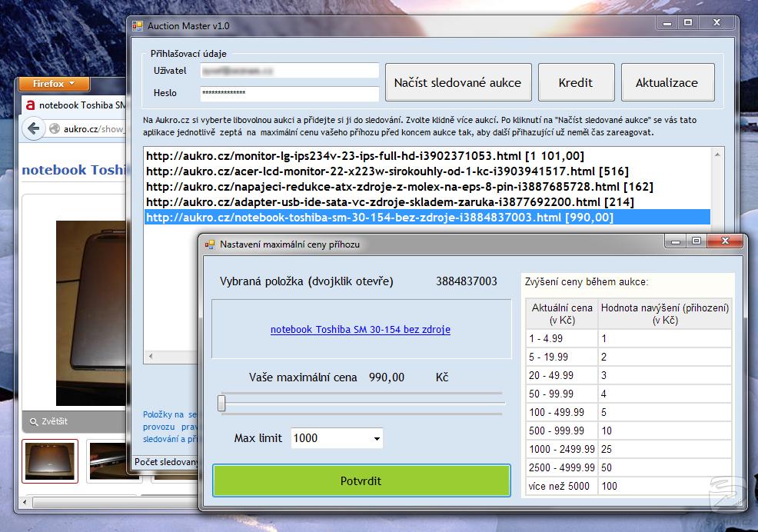
Task: Close the Auction Master main window
Action: click(717, 22)
